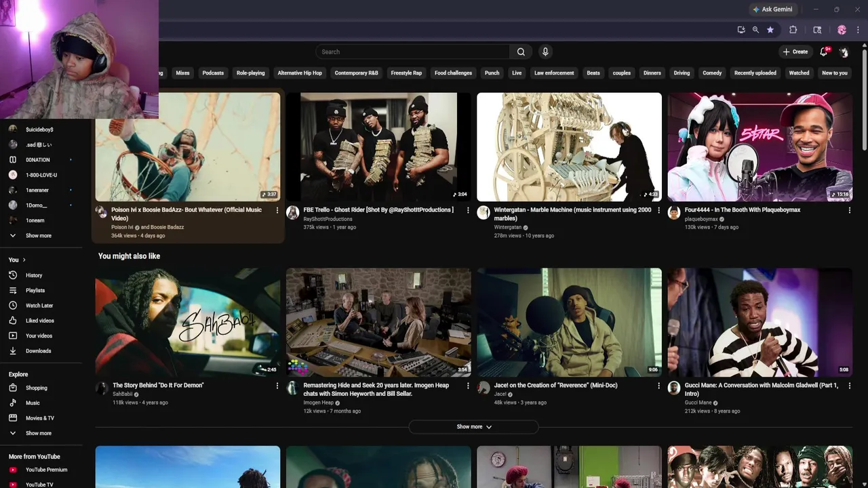Play FBE Trello Ghost Rider thumbnail
This screenshot has width=868, height=488.
click(x=378, y=147)
